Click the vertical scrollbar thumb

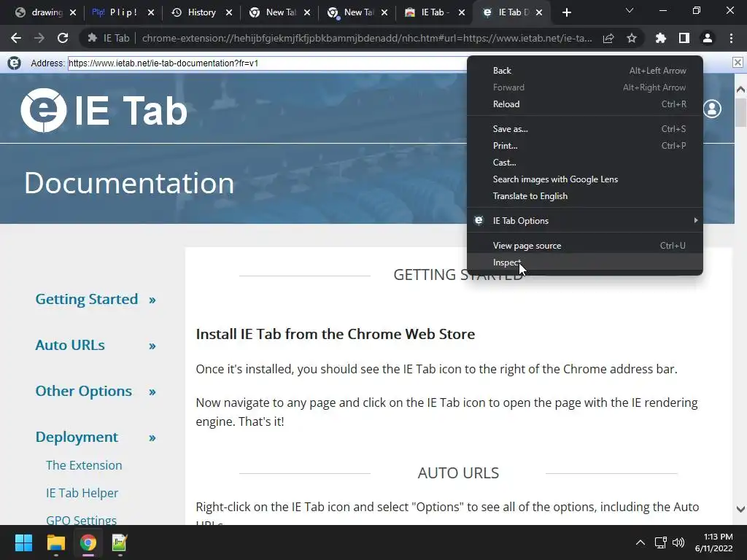tap(740, 112)
